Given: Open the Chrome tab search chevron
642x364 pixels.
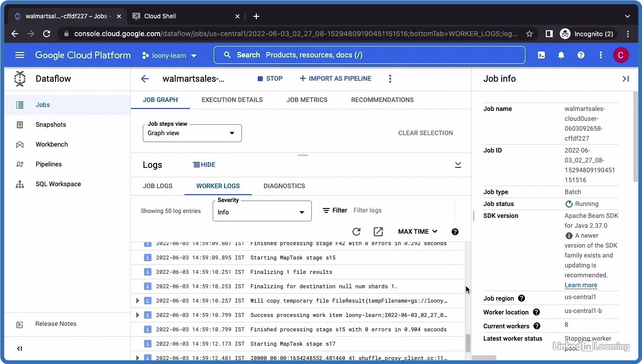Looking at the screenshot, I should coord(628,16).
